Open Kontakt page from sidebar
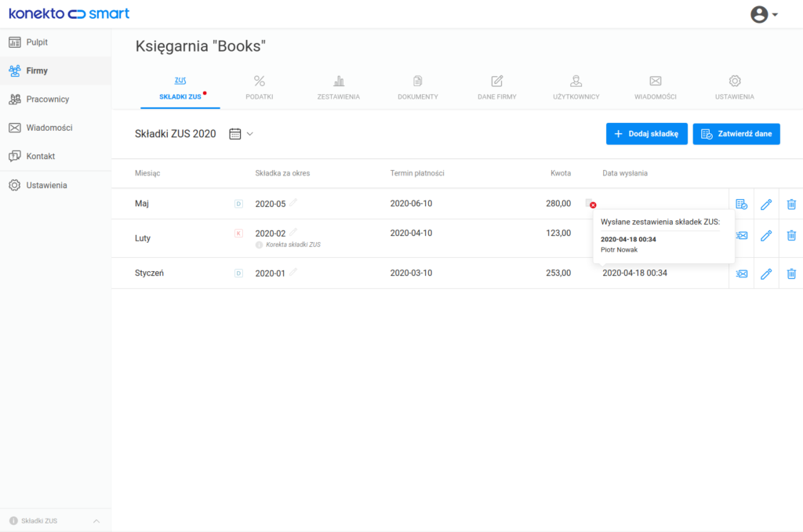 click(56, 157)
